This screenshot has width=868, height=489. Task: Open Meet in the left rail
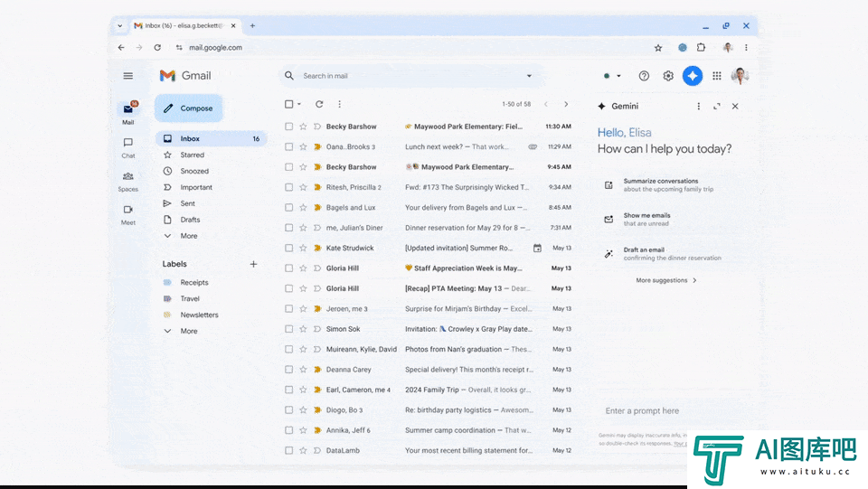point(127,214)
